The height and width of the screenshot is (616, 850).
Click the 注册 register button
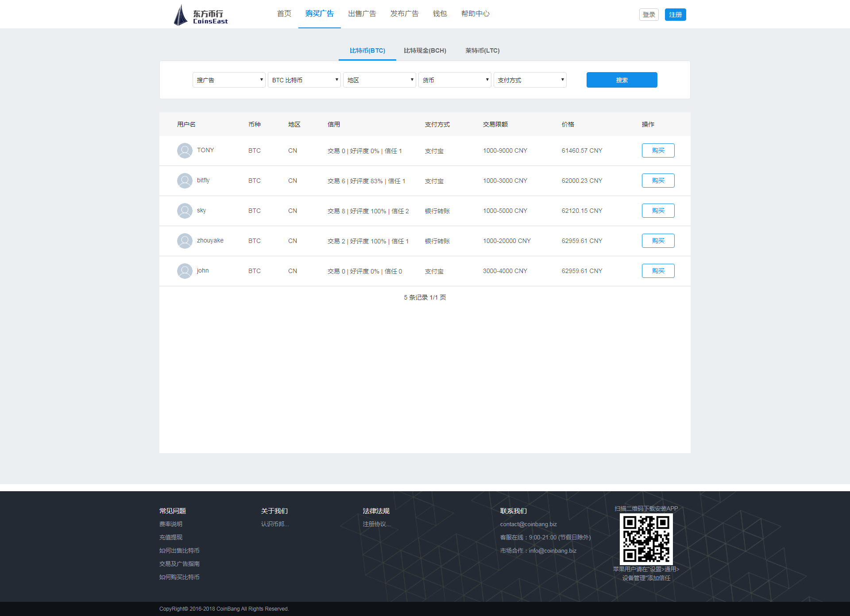(x=676, y=15)
